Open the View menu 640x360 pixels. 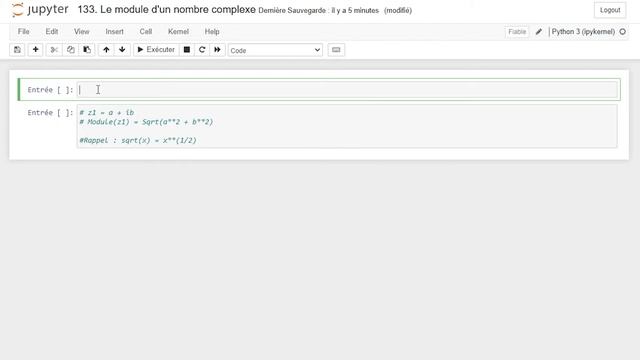pos(82,31)
